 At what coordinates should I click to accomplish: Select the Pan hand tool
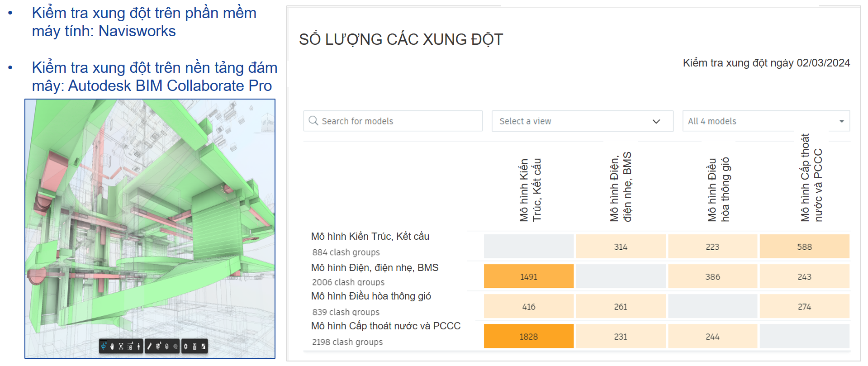pos(112,347)
